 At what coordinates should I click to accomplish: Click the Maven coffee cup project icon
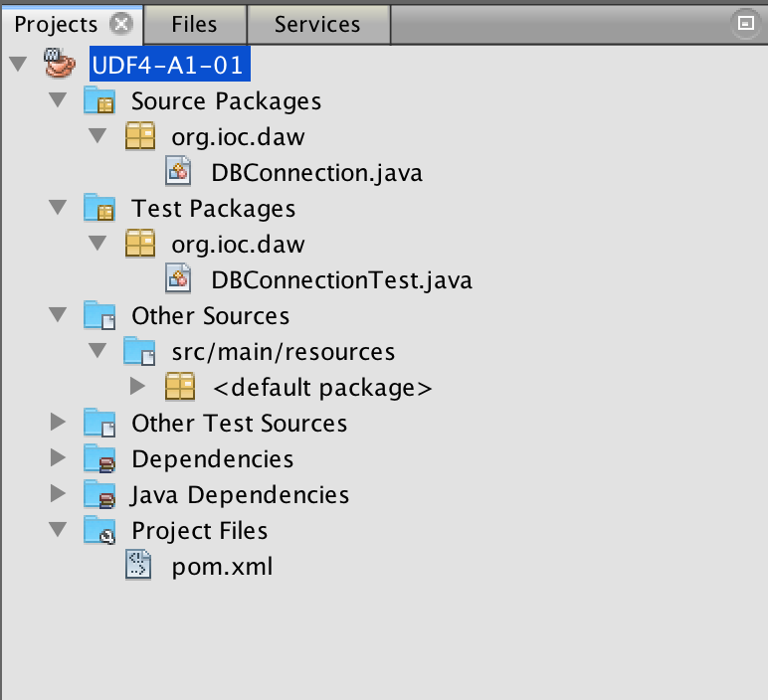[60, 64]
